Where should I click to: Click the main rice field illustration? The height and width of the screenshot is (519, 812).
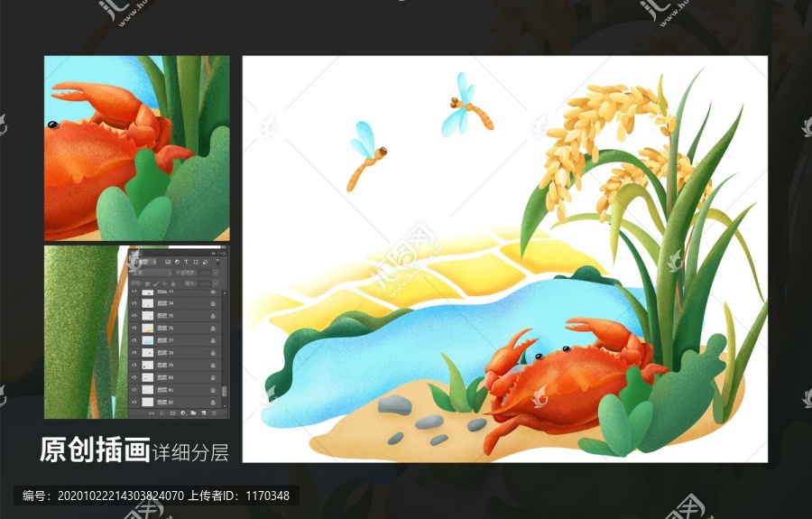[x=505, y=259]
